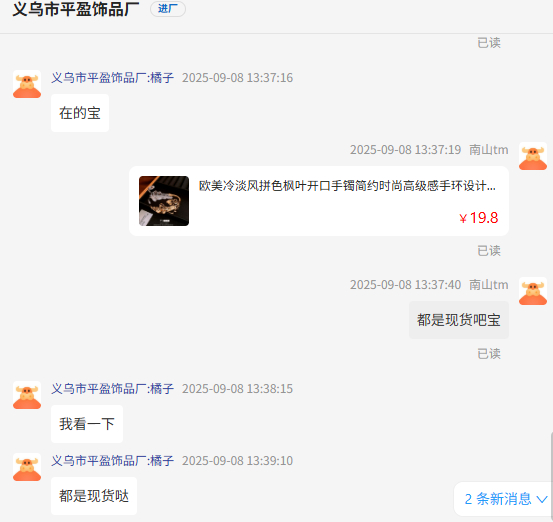
Task: Open seller avatar next to 都是现货哒 message
Action: point(27,467)
